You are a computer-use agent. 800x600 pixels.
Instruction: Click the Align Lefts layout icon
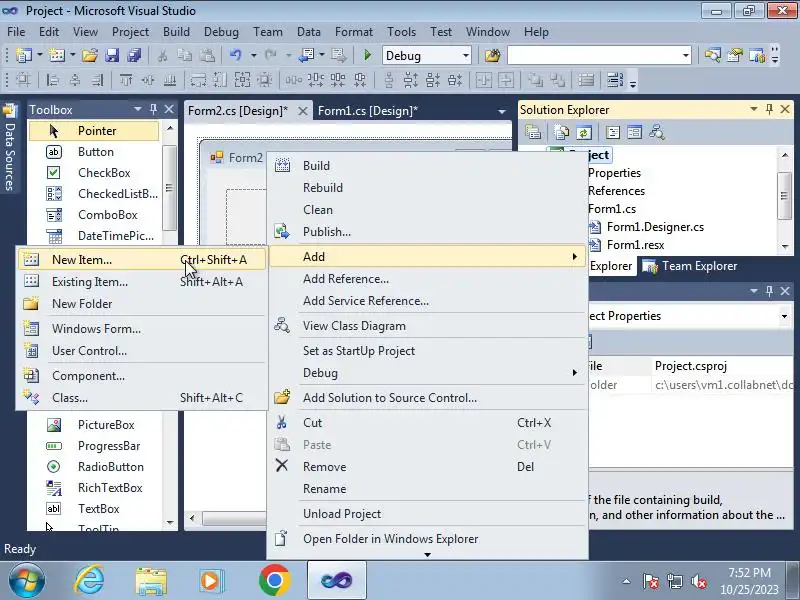point(53,80)
